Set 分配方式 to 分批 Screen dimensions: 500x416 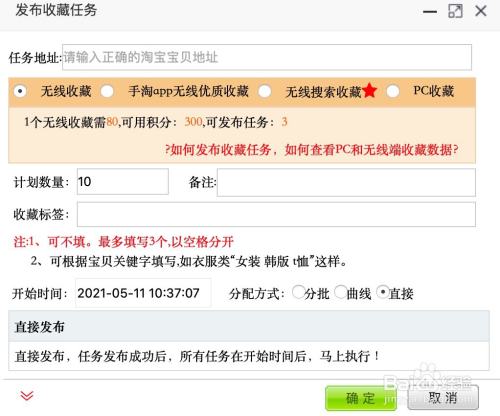pyautogui.click(x=298, y=292)
